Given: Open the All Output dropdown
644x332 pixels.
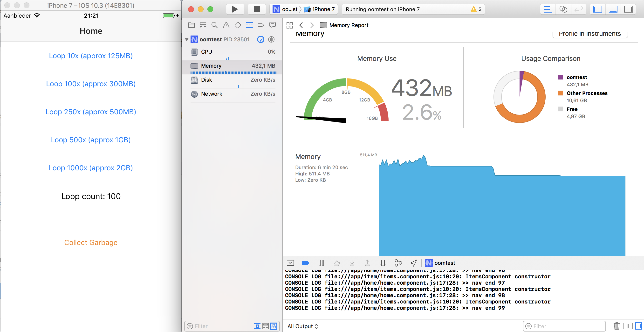Looking at the screenshot, I should pos(302,326).
